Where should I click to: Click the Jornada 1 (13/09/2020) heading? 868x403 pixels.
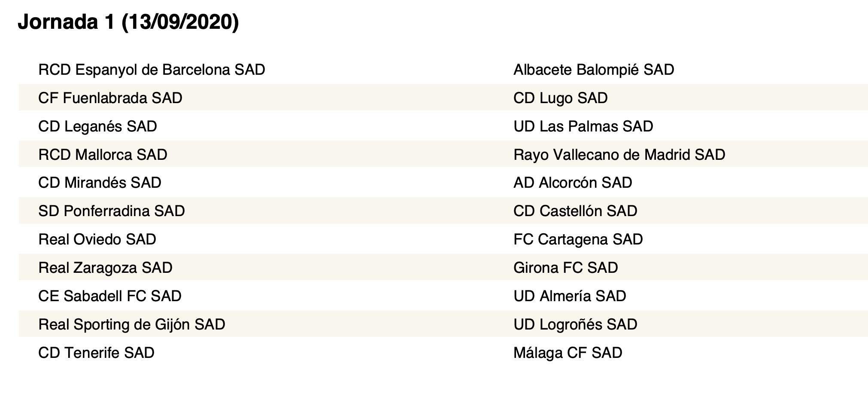click(x=128, y=22)
